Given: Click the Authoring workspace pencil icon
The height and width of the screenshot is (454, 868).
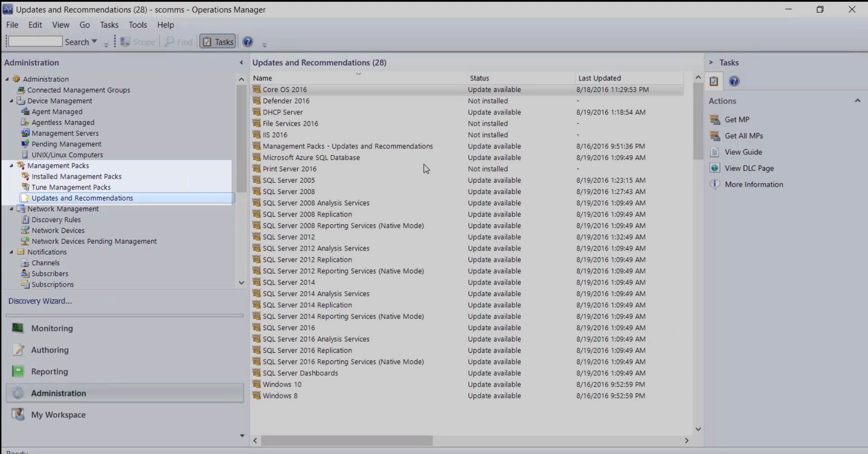Looking at the screenshot, I should pyautogui.click(x=18, y=350).
